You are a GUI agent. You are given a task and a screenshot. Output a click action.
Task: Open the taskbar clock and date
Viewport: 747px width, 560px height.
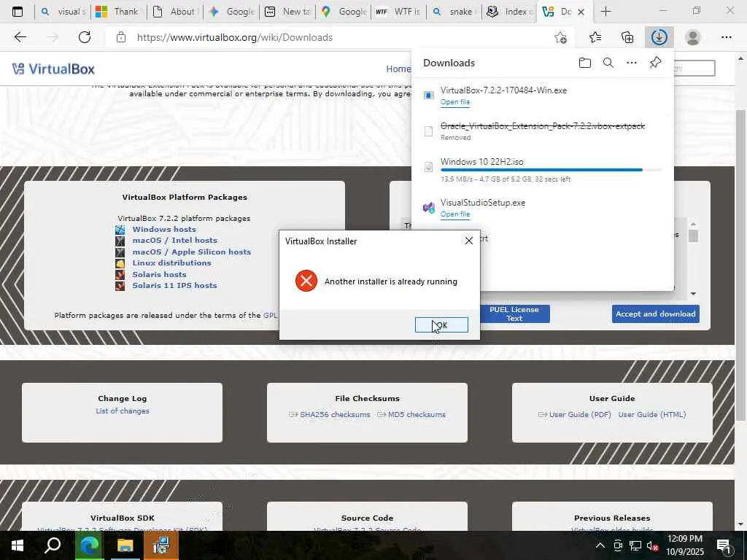[685, 545]
